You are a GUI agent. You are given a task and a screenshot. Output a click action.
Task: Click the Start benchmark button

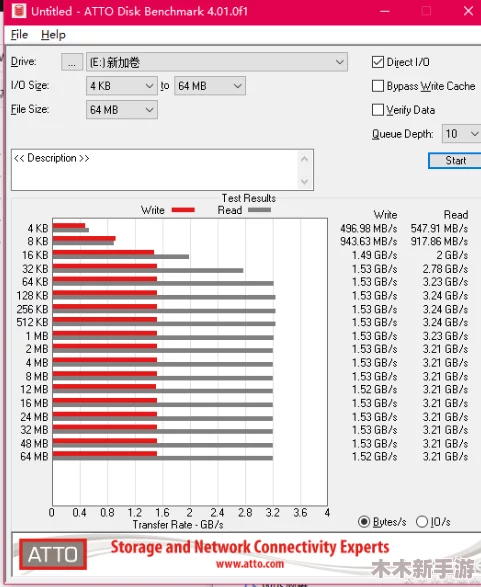455,161
